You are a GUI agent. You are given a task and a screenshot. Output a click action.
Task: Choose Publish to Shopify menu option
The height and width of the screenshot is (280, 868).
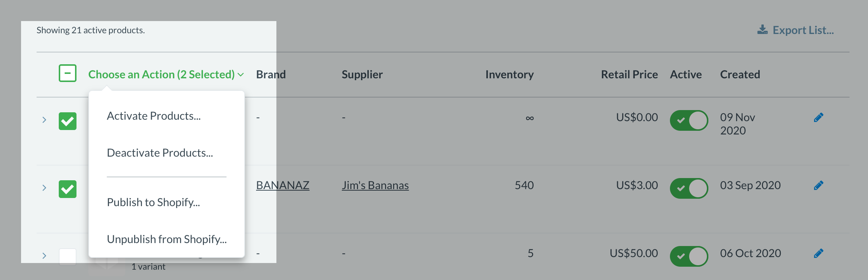coord(153,202)
